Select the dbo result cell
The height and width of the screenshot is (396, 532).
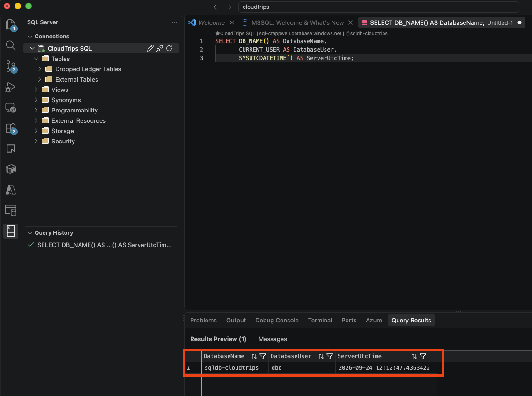tap(302, 368)
